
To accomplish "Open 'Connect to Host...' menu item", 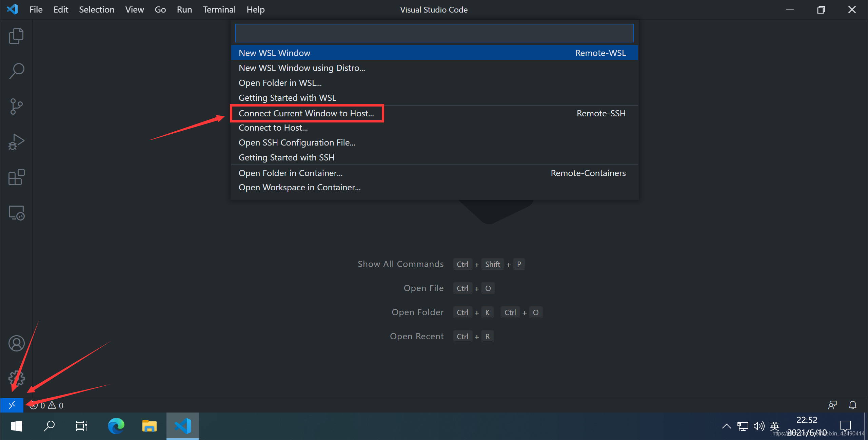I will point(273,128).
